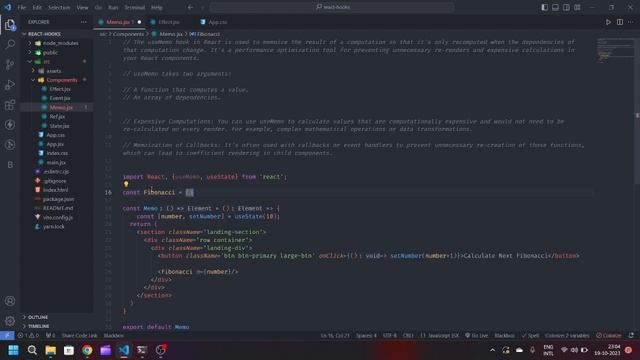This screenshot has height=360, width=640.
Task: Open the Search view in activity bar
Action: coord(10,44)
